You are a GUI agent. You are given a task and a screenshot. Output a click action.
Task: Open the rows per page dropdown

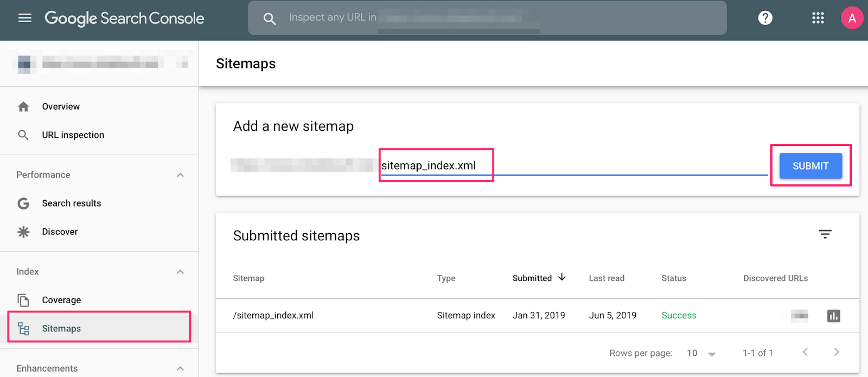[x=701, y=353]
